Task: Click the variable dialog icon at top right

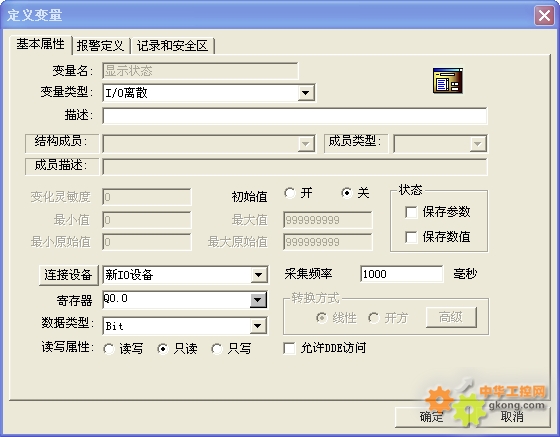Action: pyautogui.click(x=448, y=81)
